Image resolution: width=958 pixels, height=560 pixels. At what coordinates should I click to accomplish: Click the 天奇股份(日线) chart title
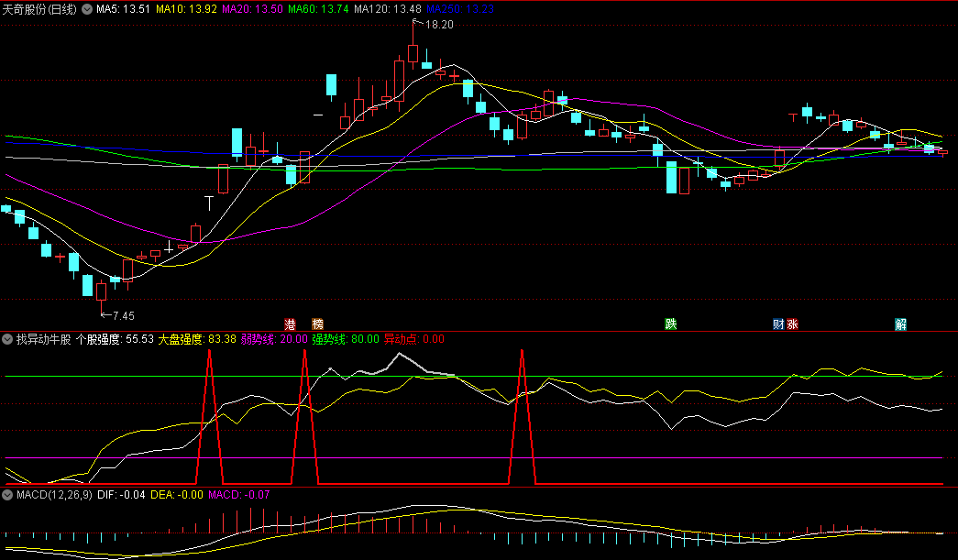pos(40,9)
